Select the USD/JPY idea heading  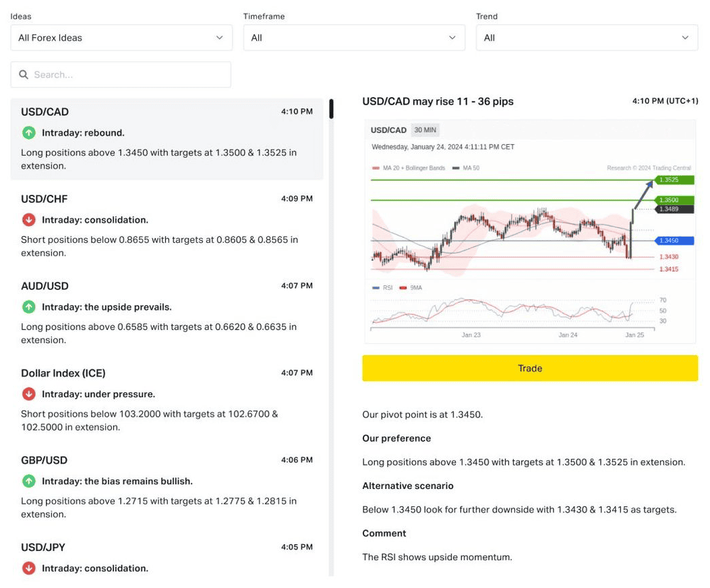point(43,548)
